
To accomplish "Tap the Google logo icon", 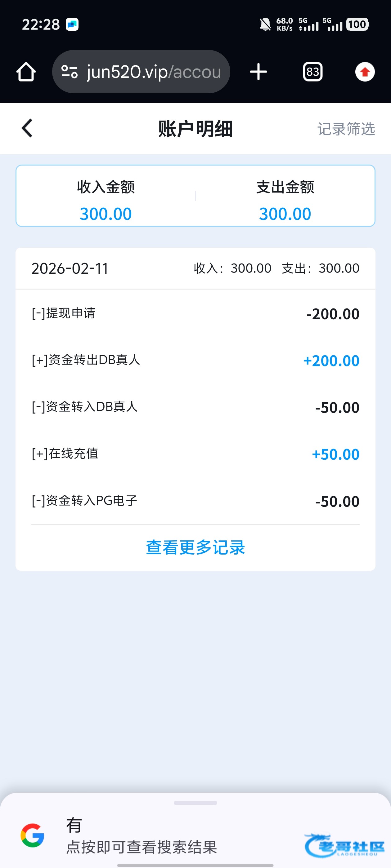I will point(32,835).
